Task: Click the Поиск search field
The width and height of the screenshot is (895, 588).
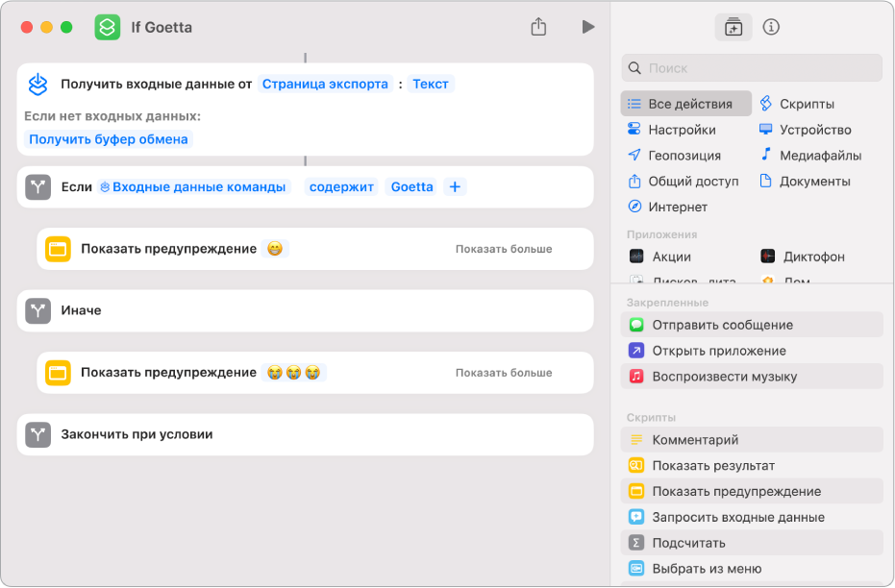Action: (752, 68)
